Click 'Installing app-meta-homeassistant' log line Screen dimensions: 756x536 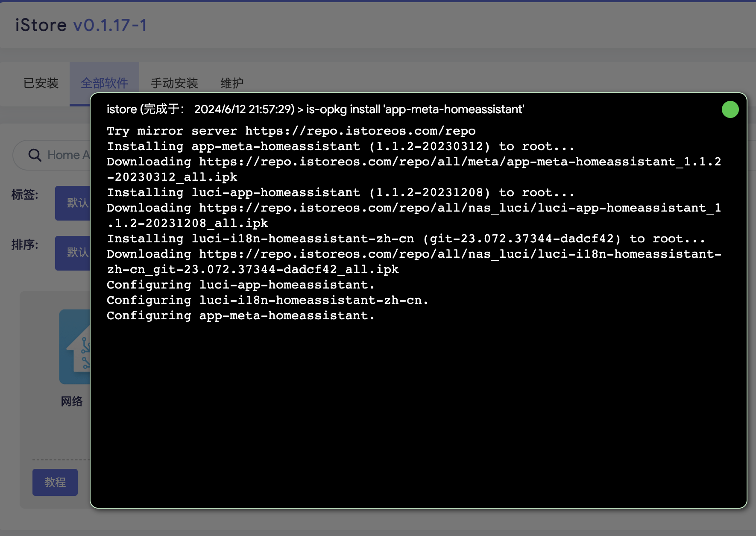pos(341,146)
